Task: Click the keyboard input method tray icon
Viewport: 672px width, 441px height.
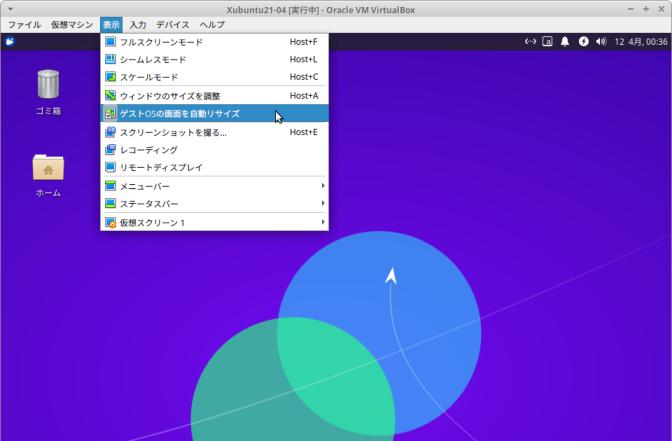Action: point(547,42)
